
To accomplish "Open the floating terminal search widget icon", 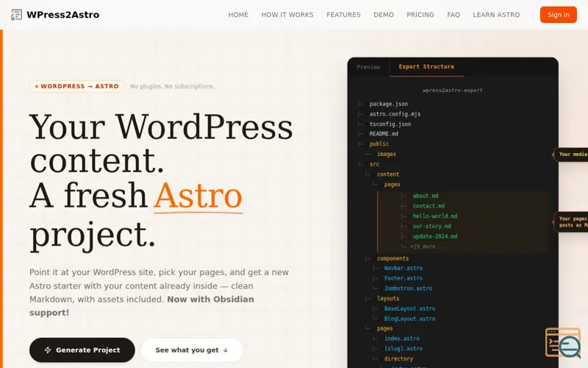I will pos(563,342).
